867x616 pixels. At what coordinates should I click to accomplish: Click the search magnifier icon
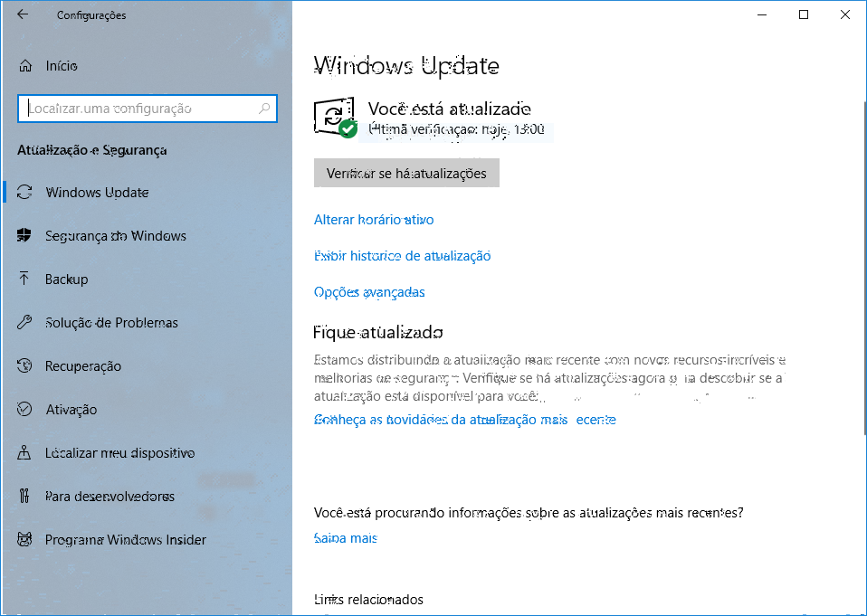pos(264,109)
